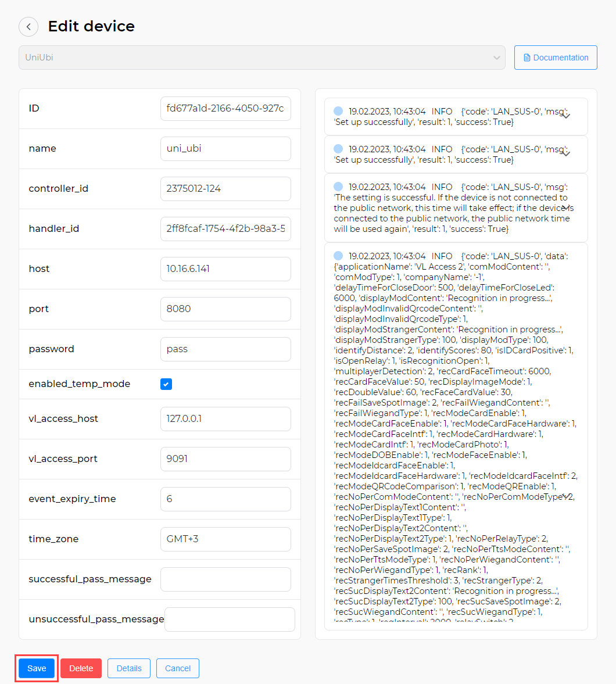
Task: Toggle the second 'Set up successfully' log chevron
Action: tap(566, 154)
